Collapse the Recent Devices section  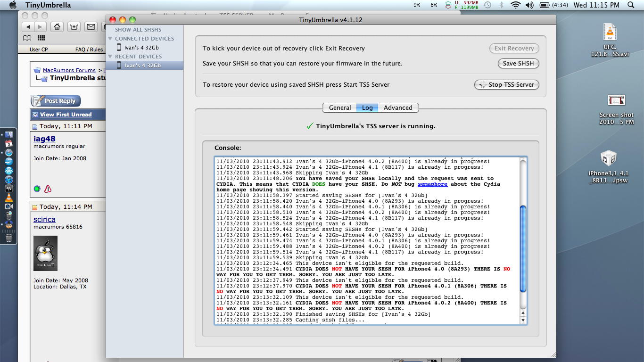110,57
